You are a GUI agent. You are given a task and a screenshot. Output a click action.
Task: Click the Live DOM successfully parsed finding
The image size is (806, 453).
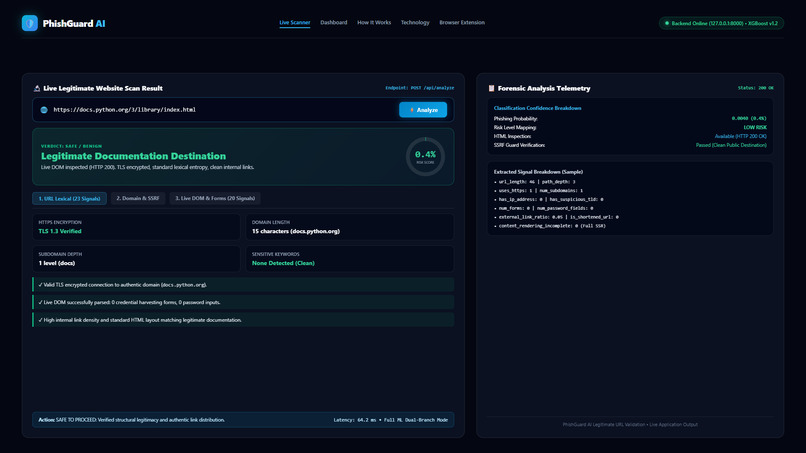[x=243, y=302]
